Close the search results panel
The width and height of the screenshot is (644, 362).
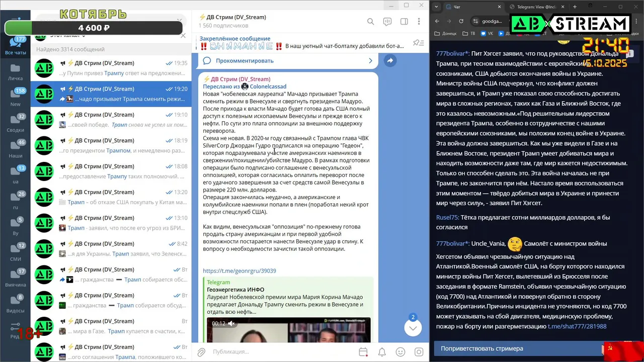point(183,36)
